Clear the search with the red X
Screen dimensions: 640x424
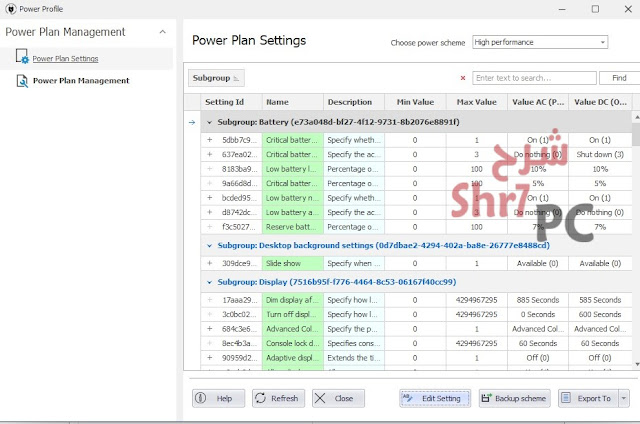pyautogui.click(x=463, y=78)
